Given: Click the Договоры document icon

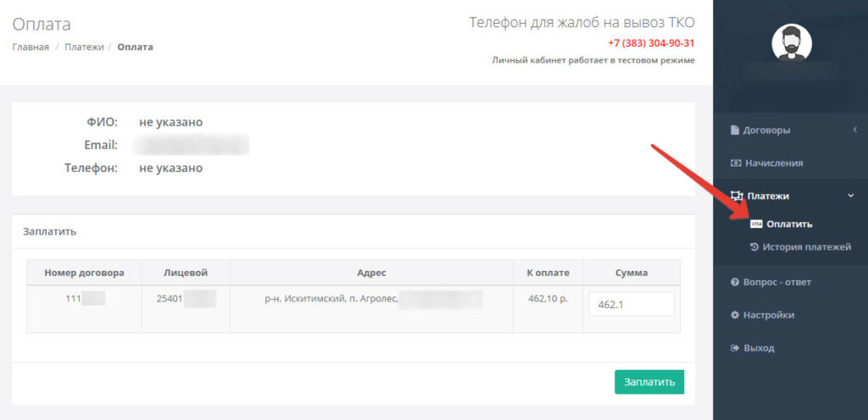Looking at the screenshot, I should coord(735,130).
